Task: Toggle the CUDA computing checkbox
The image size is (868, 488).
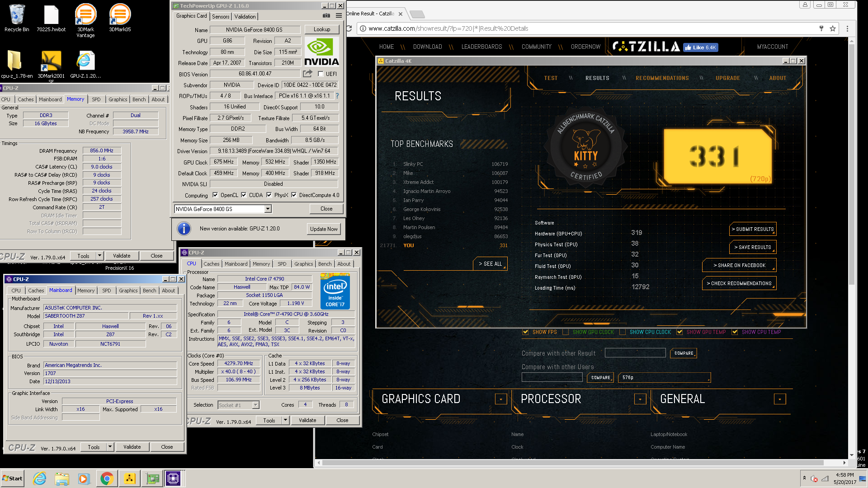Action: click(x=244, y=195)
